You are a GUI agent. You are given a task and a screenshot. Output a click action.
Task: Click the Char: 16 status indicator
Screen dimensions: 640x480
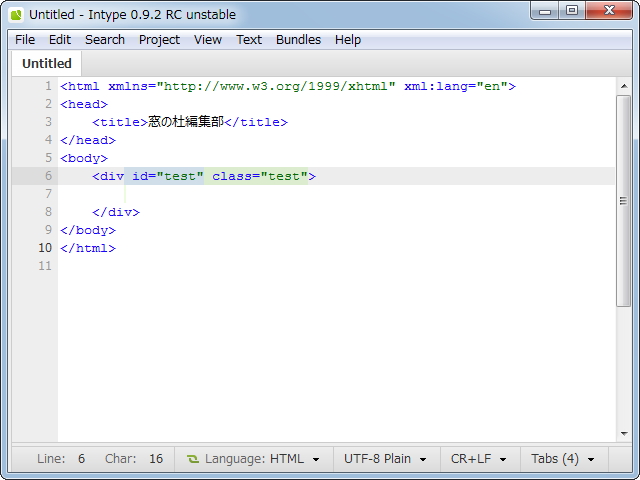click(134, 459)
